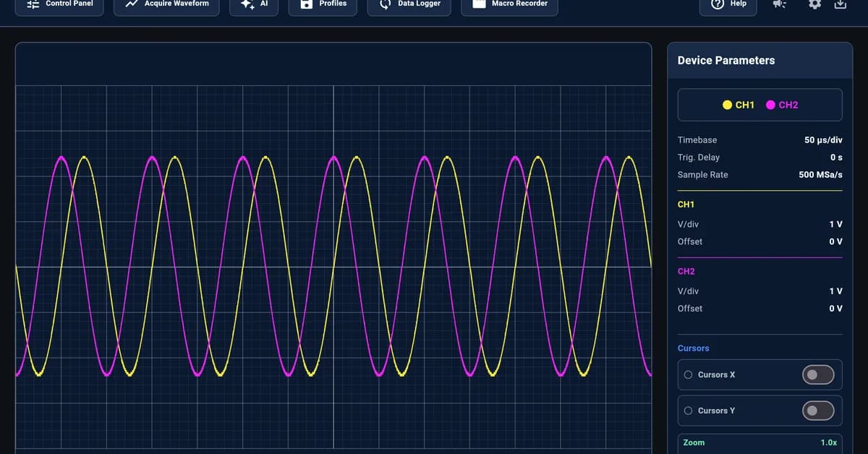The image size is (868, 454).
Task: Click the CH2 Offset value 0 V
Action: [x=835, y=309]
